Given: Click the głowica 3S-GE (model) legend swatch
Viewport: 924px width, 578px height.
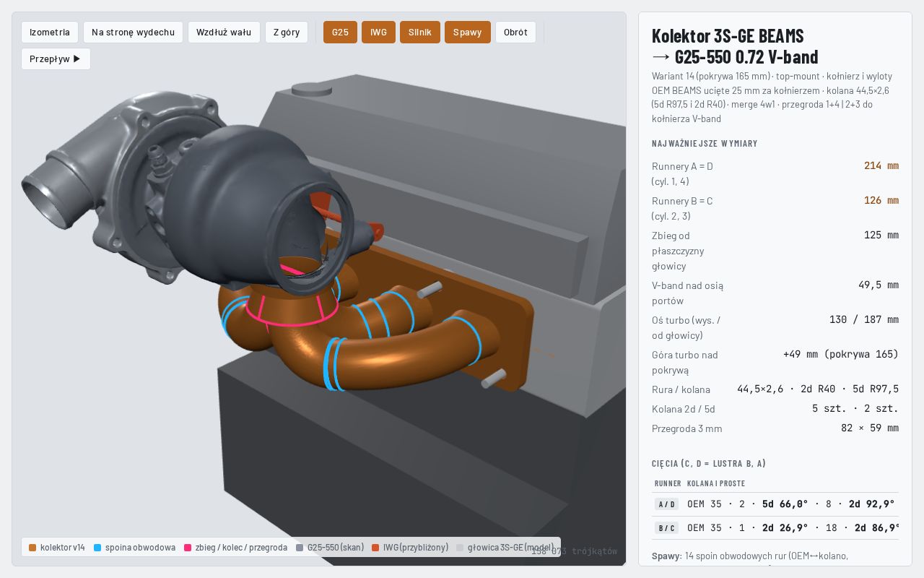Looking at the screenshot, I should click(x=460, y=548).
